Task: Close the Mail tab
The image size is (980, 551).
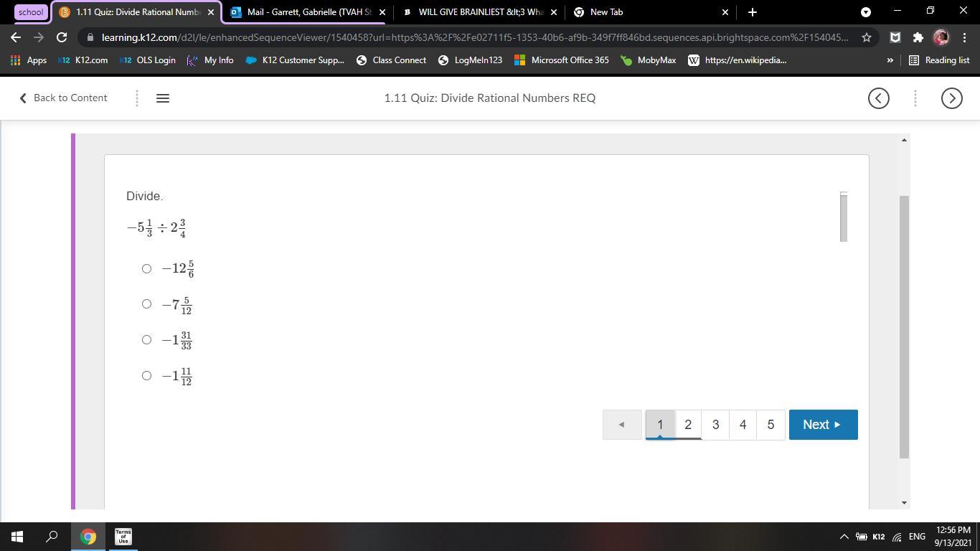Action: (x=382, y=12)
